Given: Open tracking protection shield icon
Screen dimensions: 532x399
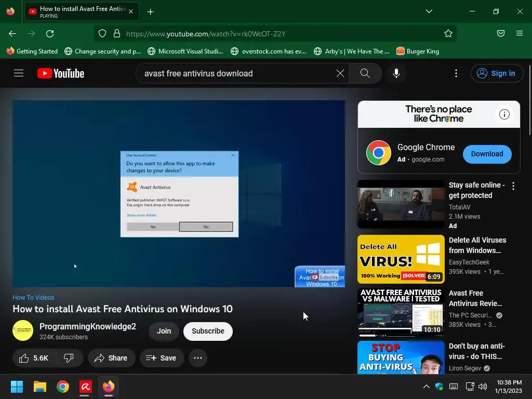Looking at the screenshot, I should [102, 34].
